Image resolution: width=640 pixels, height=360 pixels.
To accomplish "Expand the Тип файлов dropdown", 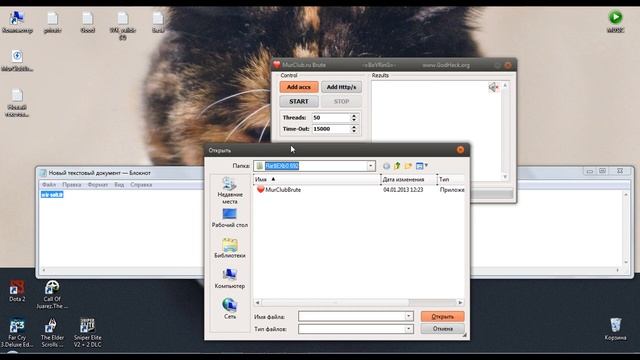I will tap(409, 329).
